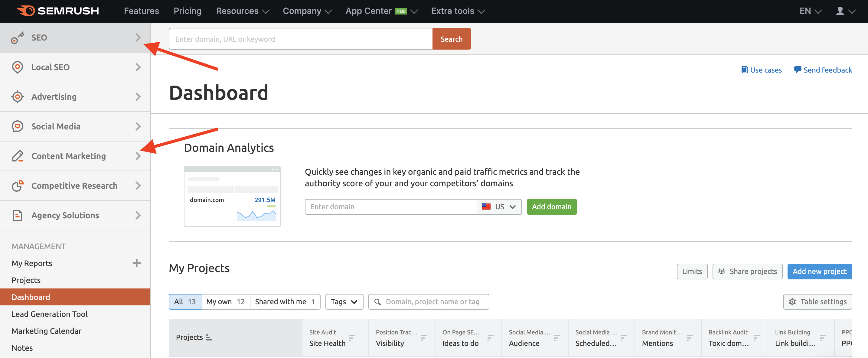Viewport: 868px width, 358px height.
Task: Click the Social Media heart icon
Action: (17, 126)
